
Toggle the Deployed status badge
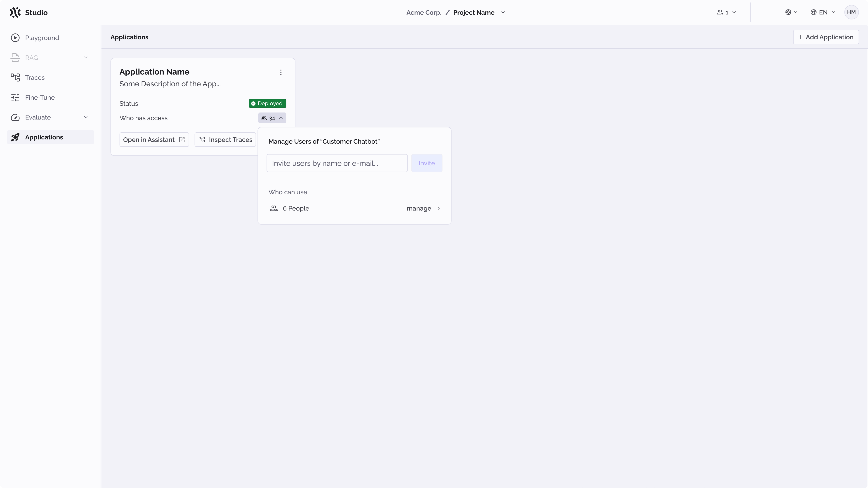(x=267, y=103)
